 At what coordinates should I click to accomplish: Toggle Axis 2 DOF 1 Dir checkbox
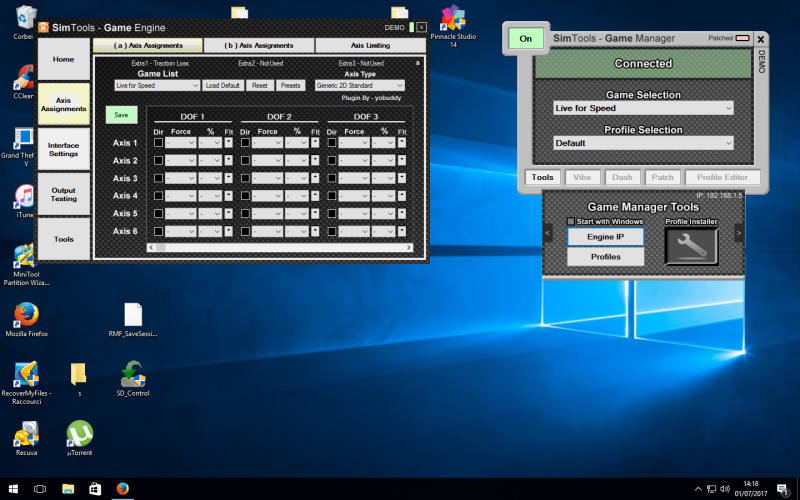point(158,160)
